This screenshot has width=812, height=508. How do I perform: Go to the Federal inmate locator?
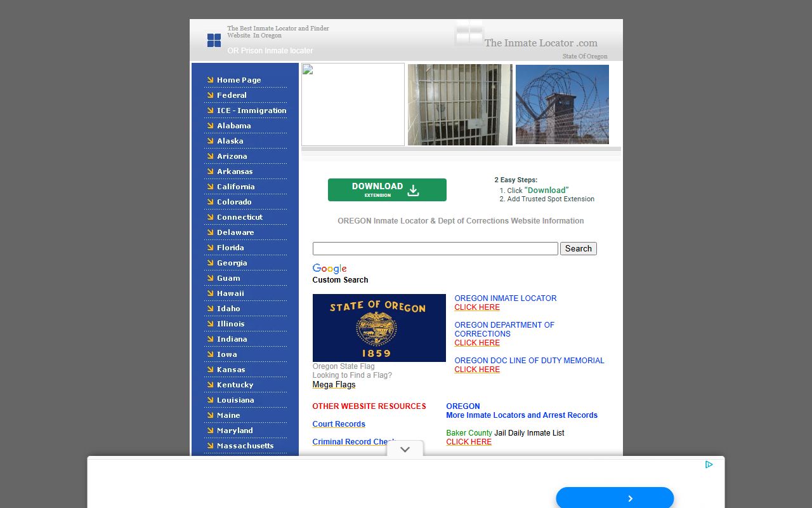point(232,95)
